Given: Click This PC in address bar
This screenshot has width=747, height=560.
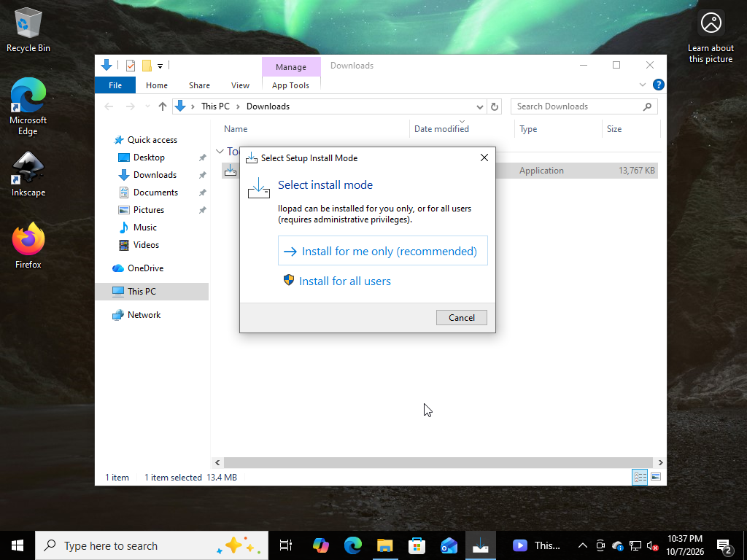Looking at the screenshot, I should [x=215, y=106].
